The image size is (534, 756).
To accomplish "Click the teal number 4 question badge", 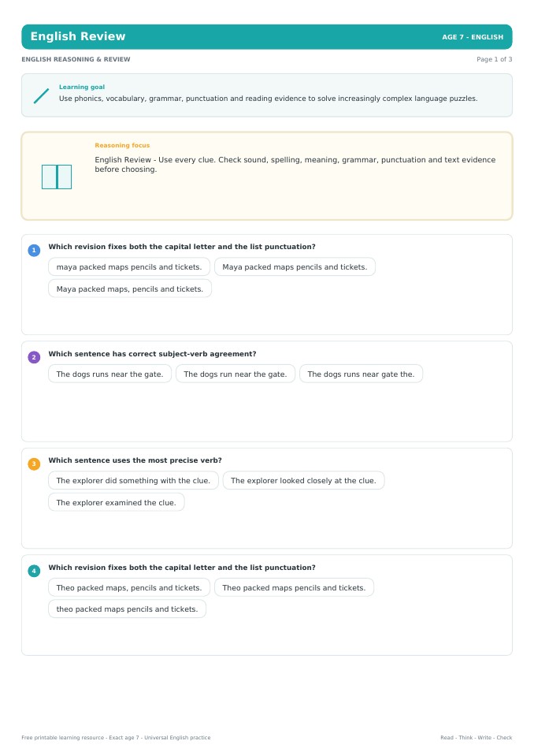I will [x=34, y=571].
